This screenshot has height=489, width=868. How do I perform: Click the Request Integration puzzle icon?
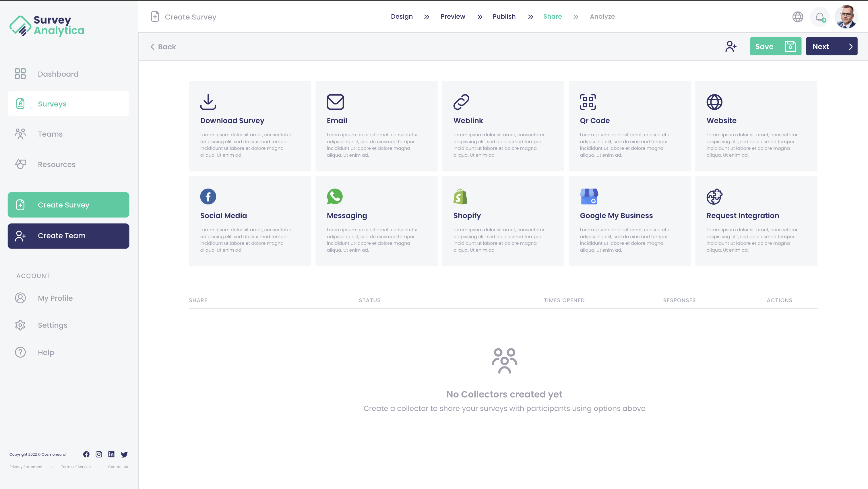(714, 196)
